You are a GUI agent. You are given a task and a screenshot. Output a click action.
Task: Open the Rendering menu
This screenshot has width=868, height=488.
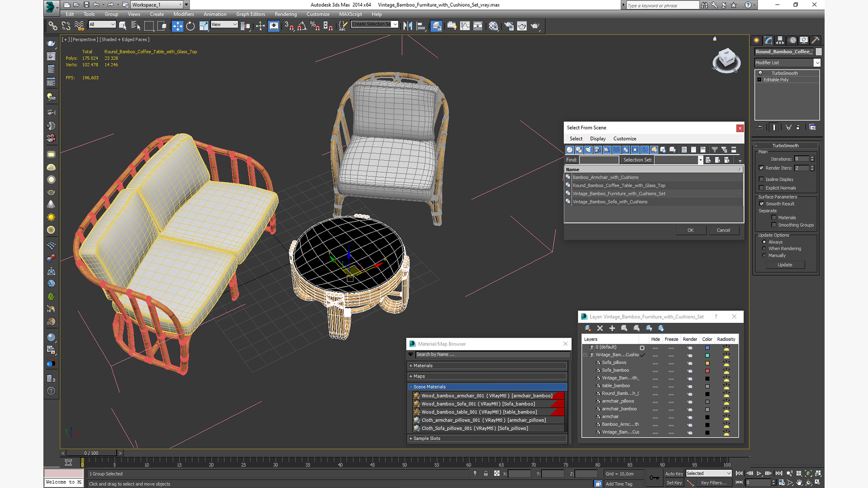285,14
